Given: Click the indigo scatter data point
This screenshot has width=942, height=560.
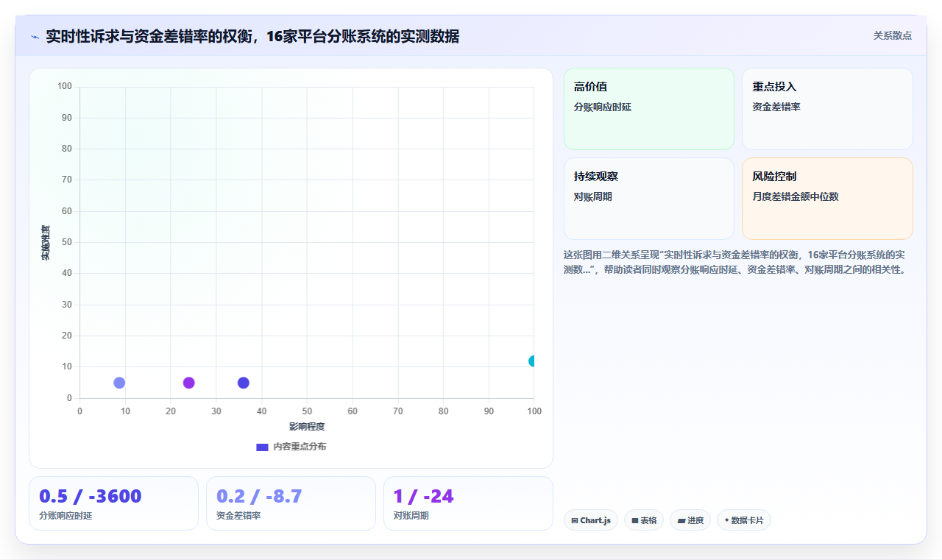Looking at the screenshot, I should pyautogui.click(x=244, y=383).
